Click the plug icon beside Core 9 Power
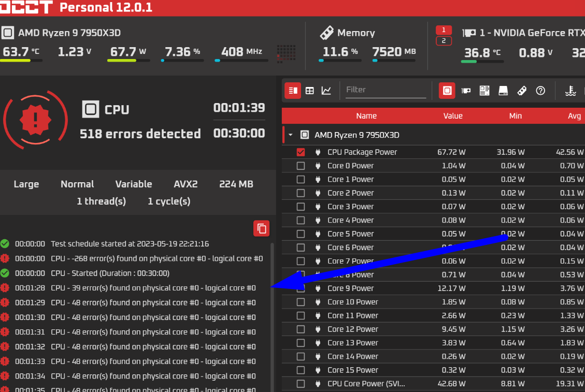585x392 pixels. [318, 288]
